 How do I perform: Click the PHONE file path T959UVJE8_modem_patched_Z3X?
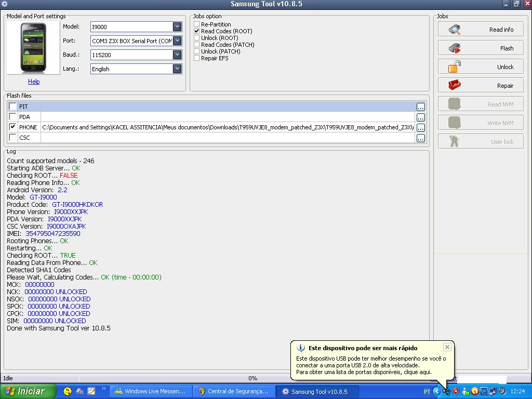coord(228,127)
